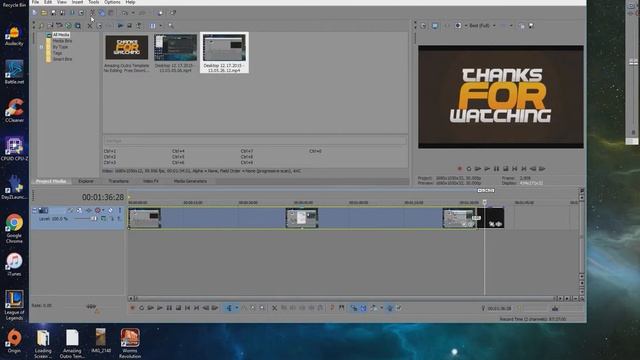The height and width of the screenshot is (360, 640).
Task: Click Pause in bottom transport bar
Action: 169,308
